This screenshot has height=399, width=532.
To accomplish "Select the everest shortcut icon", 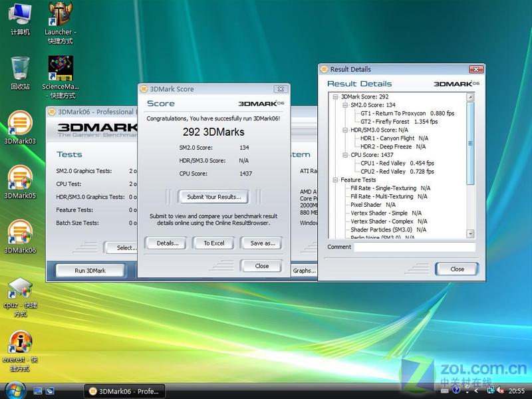I will tap(20, 351).
